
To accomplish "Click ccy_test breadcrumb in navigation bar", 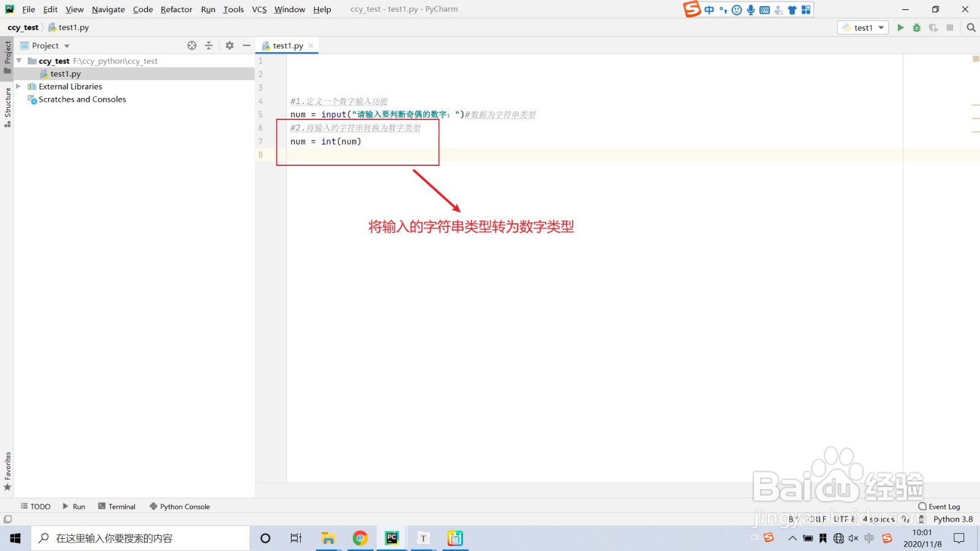I will click(23, 28).
